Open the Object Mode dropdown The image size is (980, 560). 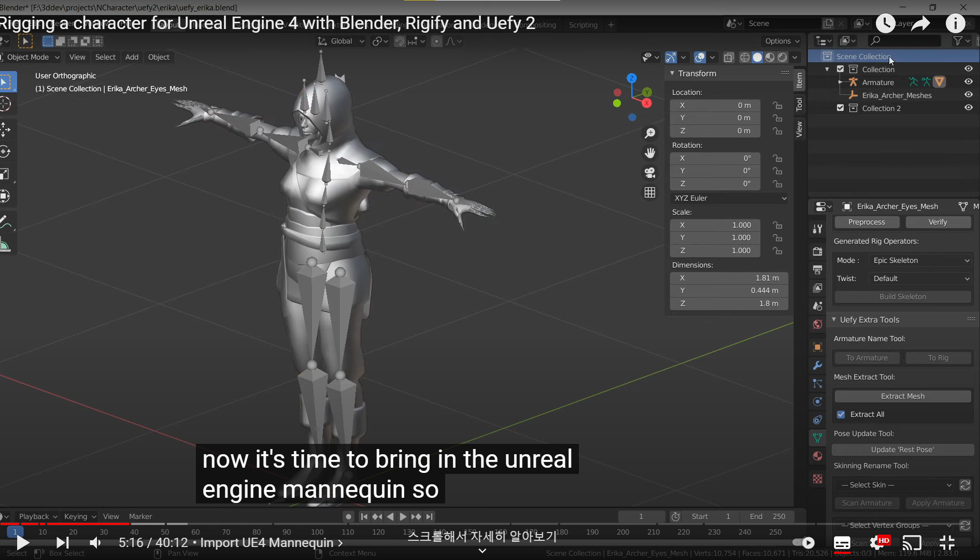[31, 57]
